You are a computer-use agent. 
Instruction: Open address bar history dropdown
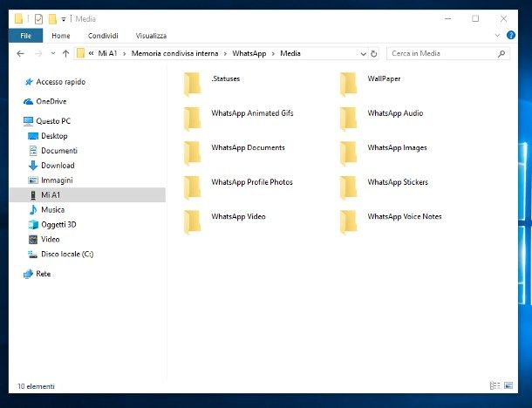pos(363,54)
